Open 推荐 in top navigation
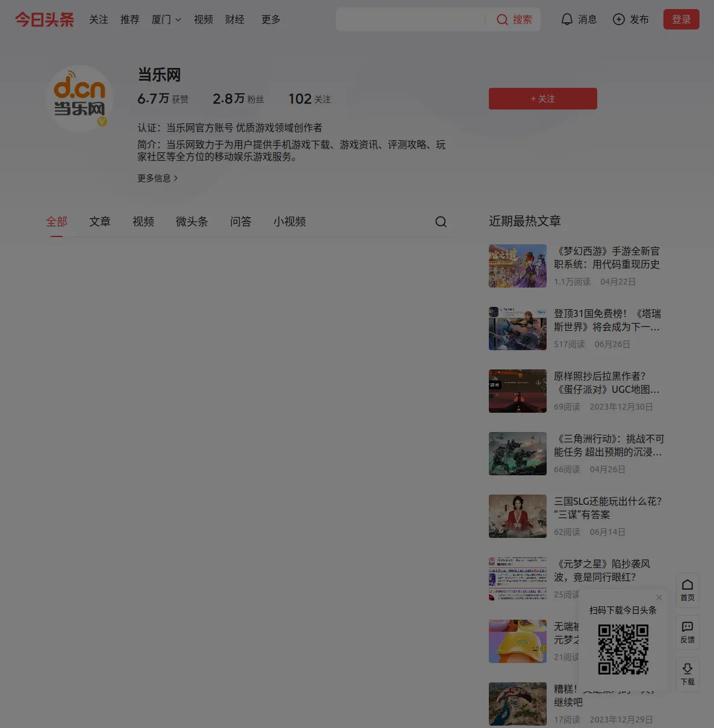714x728 pixels. 130,20
